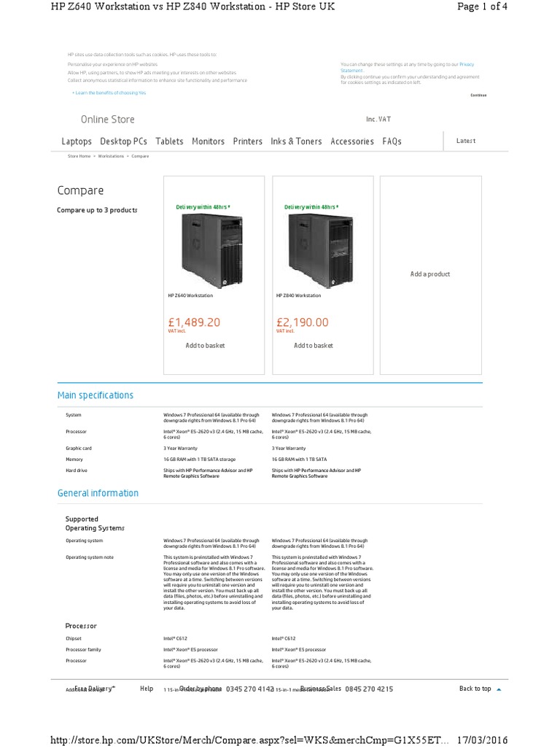Open the Help link in footer
Screen dimensions: 560x747
(147, 689)
